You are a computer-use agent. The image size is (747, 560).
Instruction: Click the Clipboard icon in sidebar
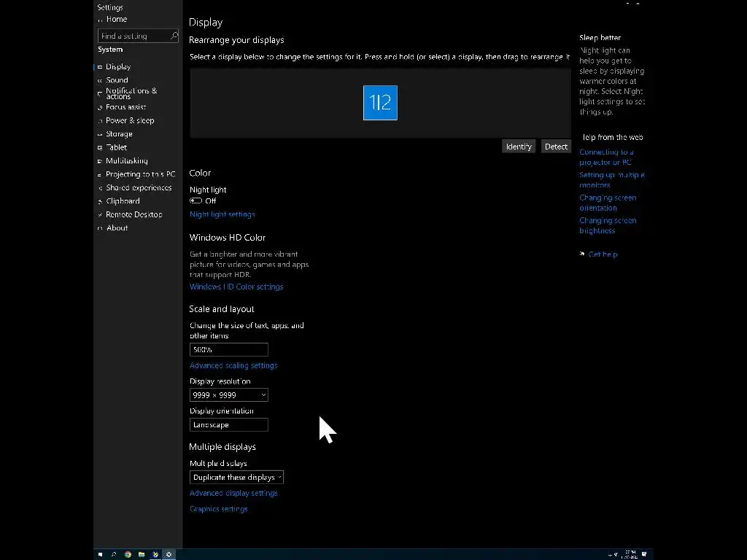coord(100,201)
